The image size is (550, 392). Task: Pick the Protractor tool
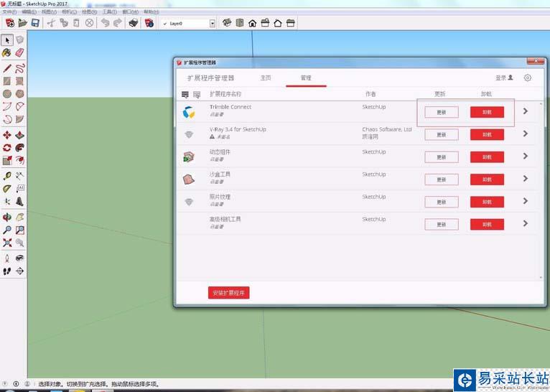pos(7,189)
